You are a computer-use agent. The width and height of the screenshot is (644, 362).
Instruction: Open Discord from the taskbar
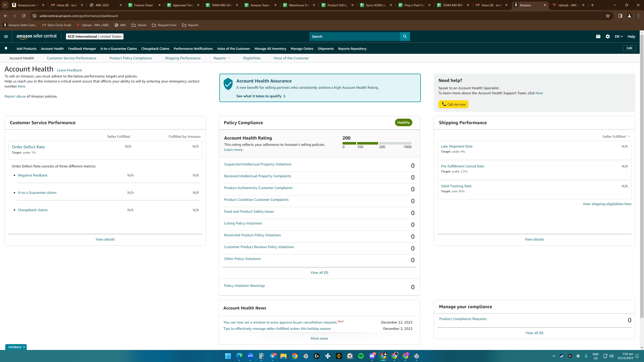tap(372, 356)
